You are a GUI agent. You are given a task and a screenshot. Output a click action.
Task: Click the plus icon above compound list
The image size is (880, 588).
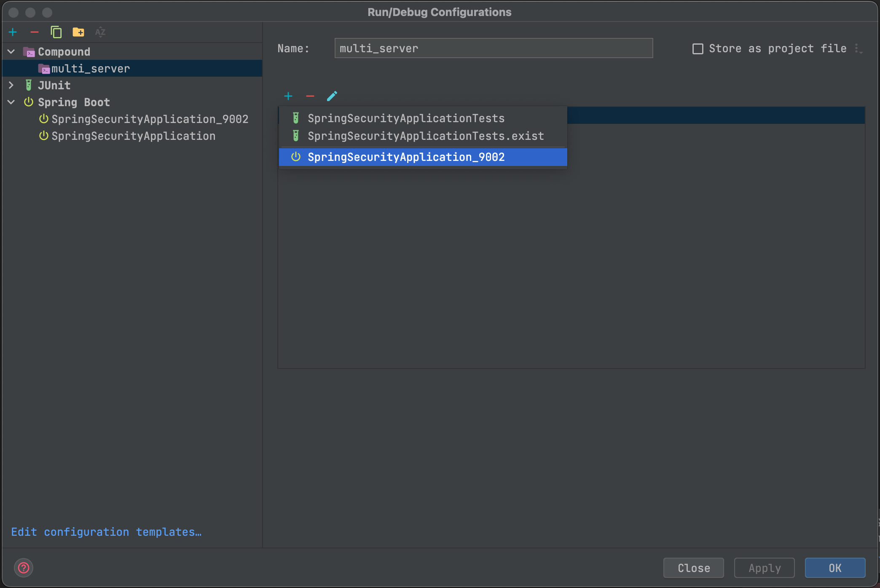coord(288,96)
